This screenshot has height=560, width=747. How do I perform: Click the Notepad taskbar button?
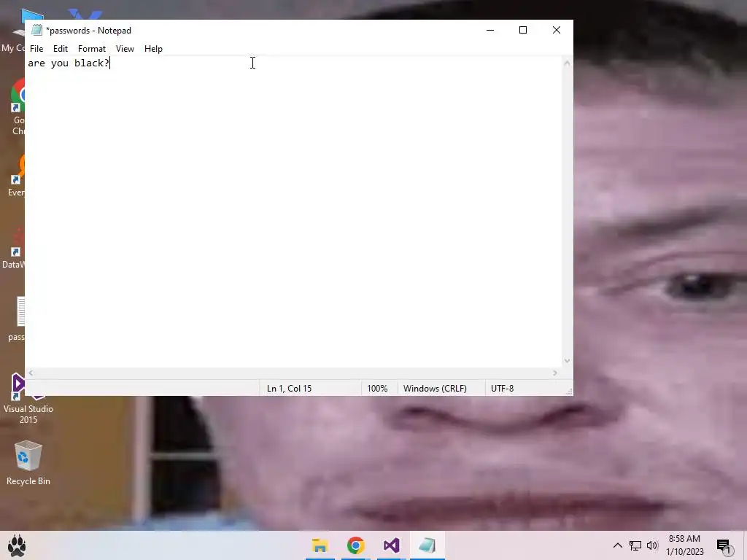(427, 545)
